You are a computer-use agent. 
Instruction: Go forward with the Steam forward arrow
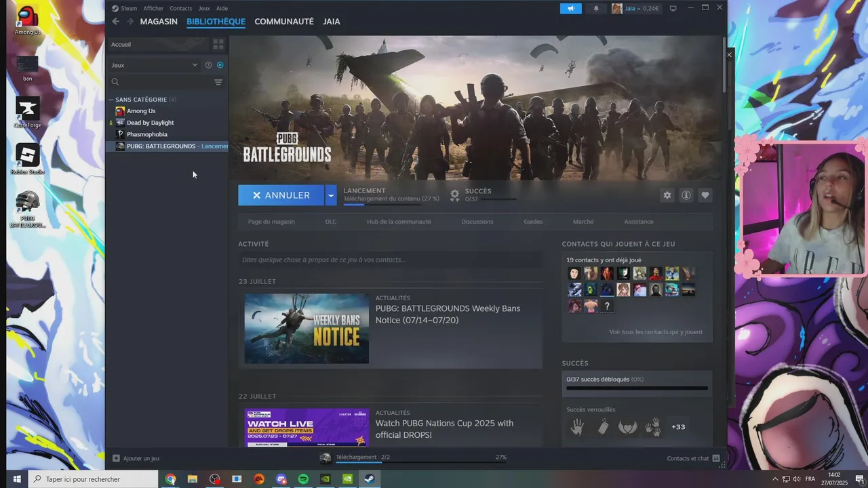coord(130,22)
